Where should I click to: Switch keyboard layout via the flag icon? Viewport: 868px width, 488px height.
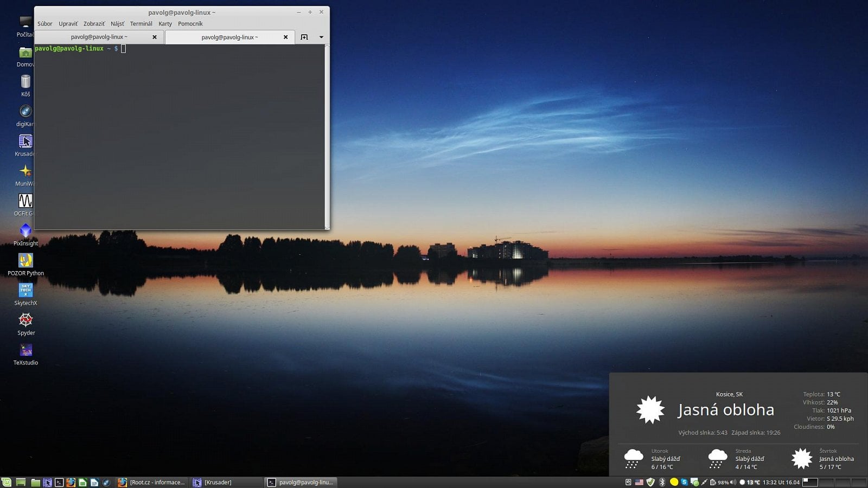pos(639,482)
